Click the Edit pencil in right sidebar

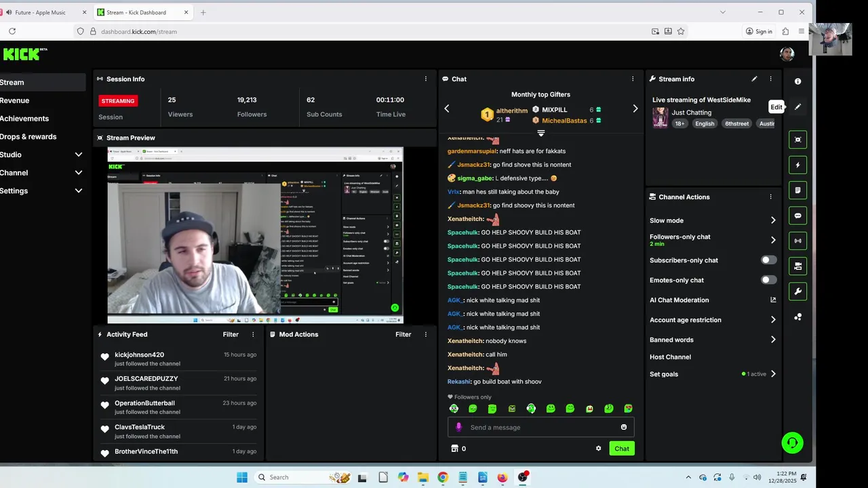pyautogui.click(x=797, y=107)
